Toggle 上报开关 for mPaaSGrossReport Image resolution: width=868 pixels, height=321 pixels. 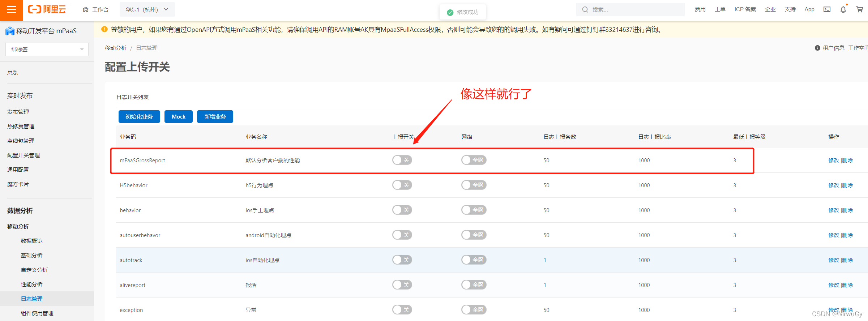(402, 160)
